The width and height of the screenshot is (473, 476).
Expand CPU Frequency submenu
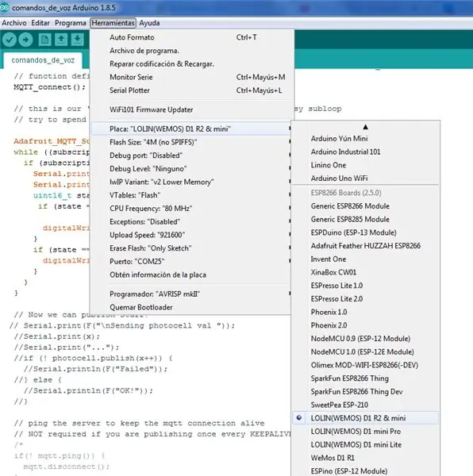point(191,209)
